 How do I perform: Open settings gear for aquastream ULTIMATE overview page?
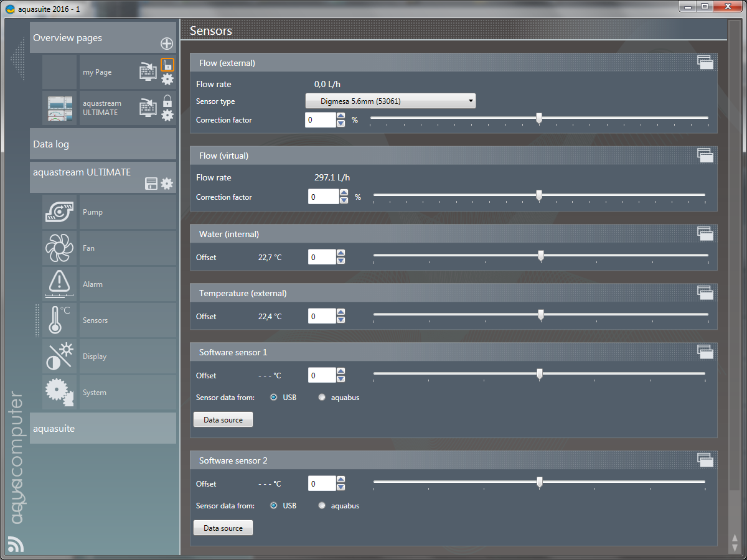click(167, 115)
